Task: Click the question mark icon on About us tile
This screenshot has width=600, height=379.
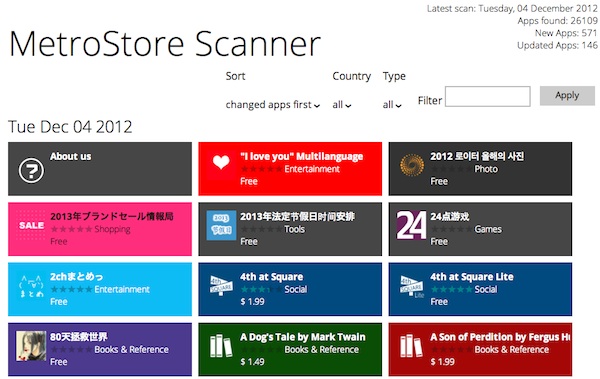Action: pos(31,170)
